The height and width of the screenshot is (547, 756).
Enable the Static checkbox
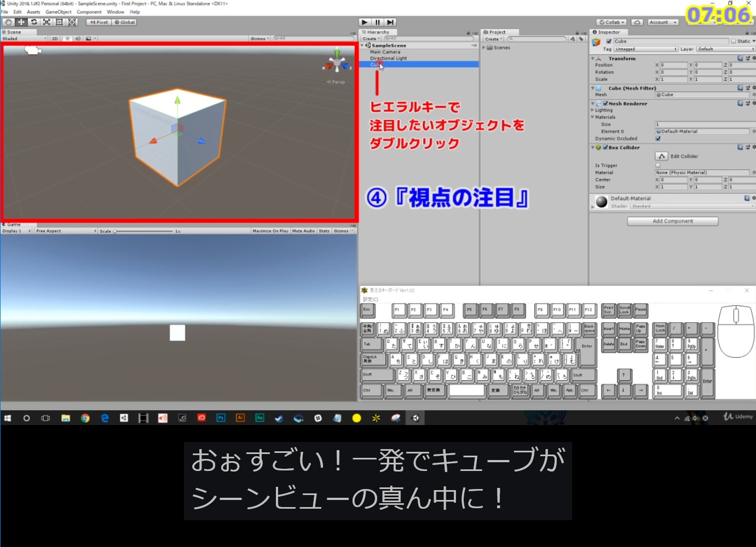pos(734,41)
